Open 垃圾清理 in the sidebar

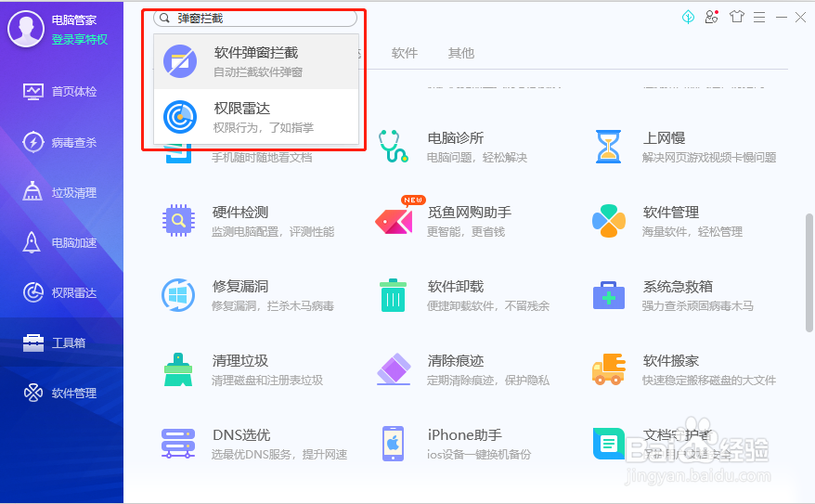(60, 192)
